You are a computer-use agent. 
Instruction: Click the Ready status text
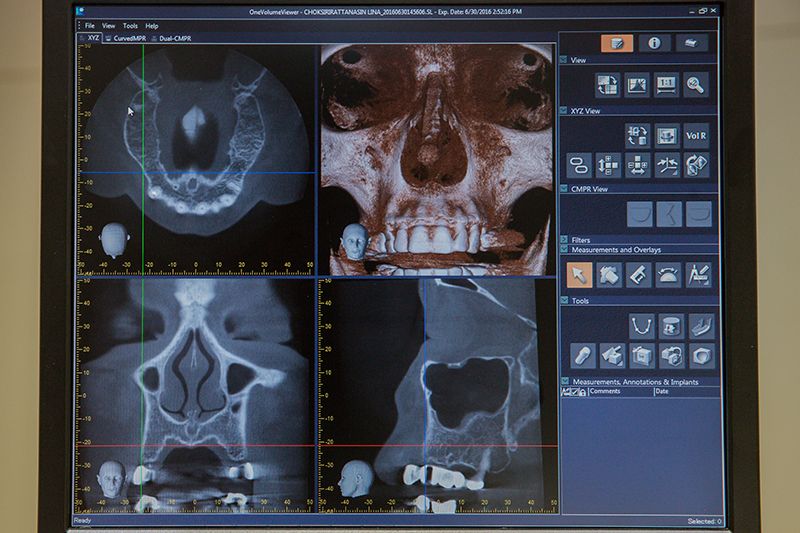point(82,520)
